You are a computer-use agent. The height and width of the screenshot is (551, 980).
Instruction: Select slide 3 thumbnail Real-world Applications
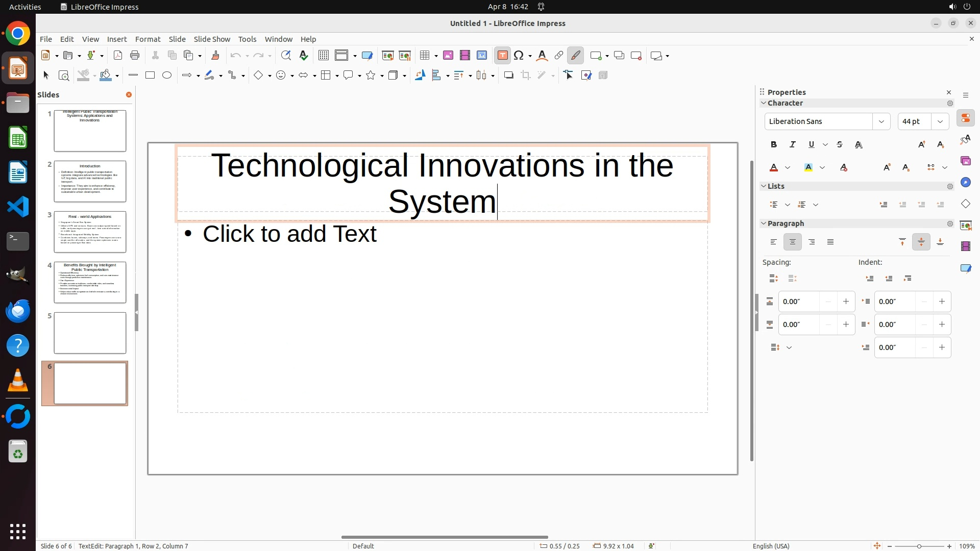pos(90,232)
